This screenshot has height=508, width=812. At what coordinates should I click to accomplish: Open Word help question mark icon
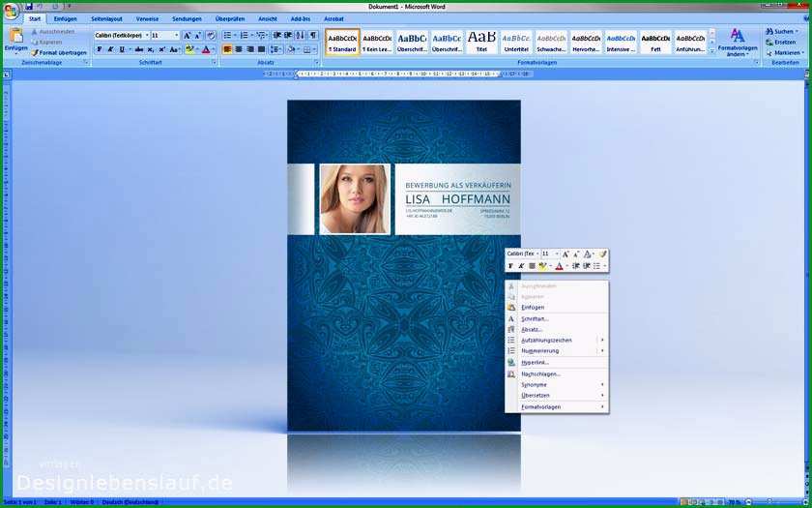click(x=806, y=20)
